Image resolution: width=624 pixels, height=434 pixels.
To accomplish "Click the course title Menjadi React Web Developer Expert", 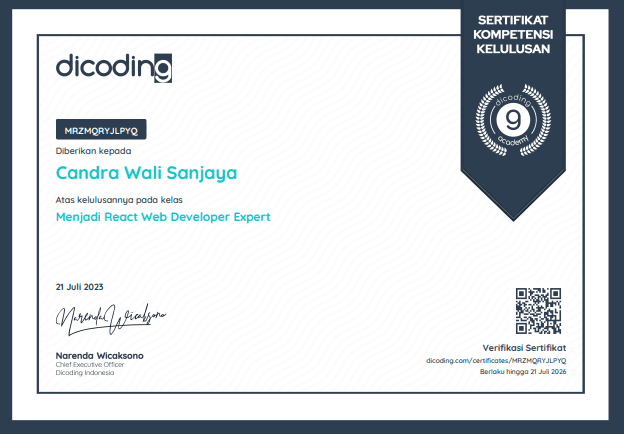I will (163, 217).
